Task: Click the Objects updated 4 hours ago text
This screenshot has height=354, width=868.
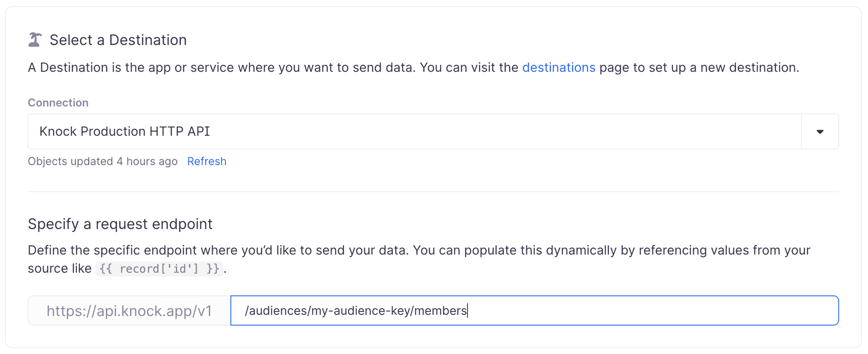Action: pyautogui.click(x=103, y=161)
